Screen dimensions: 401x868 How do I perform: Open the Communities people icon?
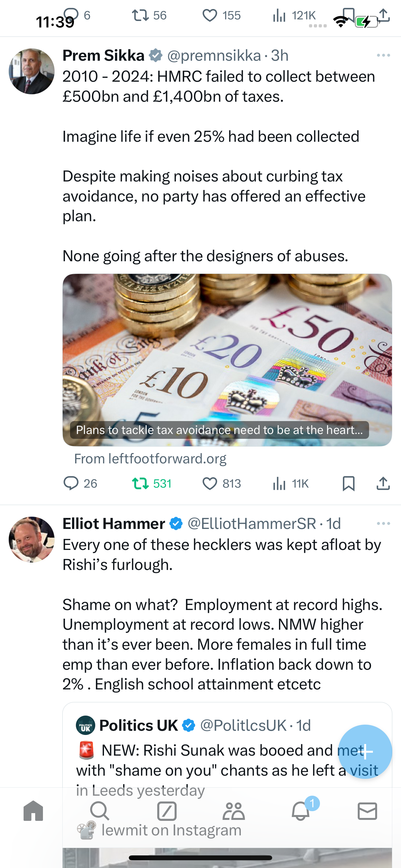pos(233,811)
